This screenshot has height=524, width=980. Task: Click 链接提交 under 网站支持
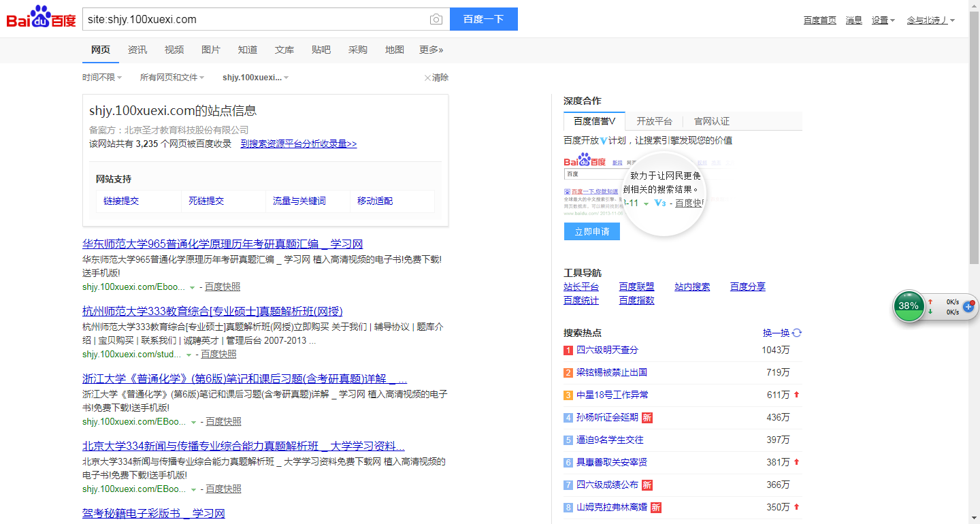(x=121, y=201)
